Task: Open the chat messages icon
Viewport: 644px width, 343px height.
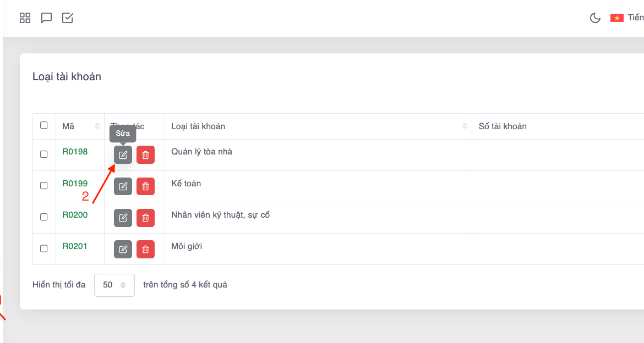Action: pyautogui.click(x=47, y=18)
